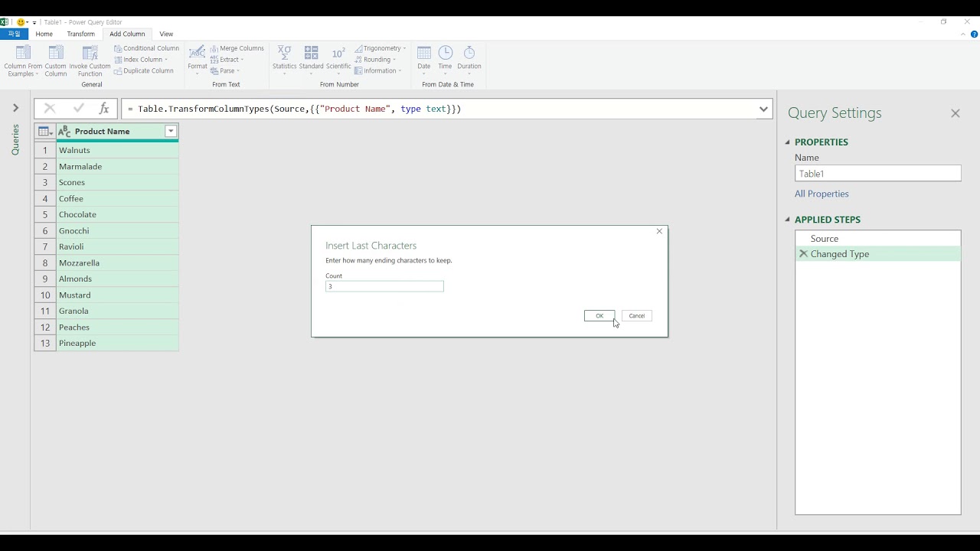
Task: Select the Source applied step
Action: click(x=877, y=239)
